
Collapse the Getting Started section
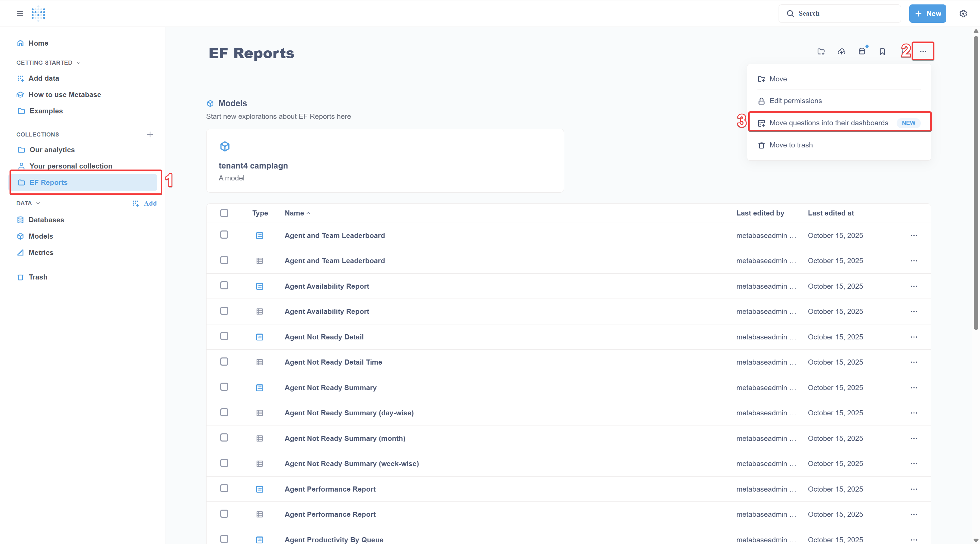pos(78,63)
